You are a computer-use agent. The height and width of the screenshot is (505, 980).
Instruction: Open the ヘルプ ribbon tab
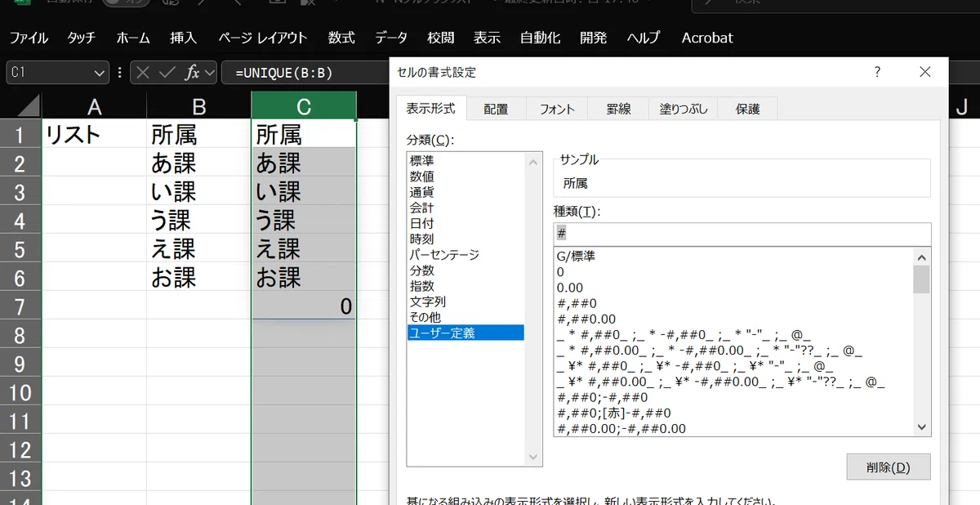click(x=644, y=38)
